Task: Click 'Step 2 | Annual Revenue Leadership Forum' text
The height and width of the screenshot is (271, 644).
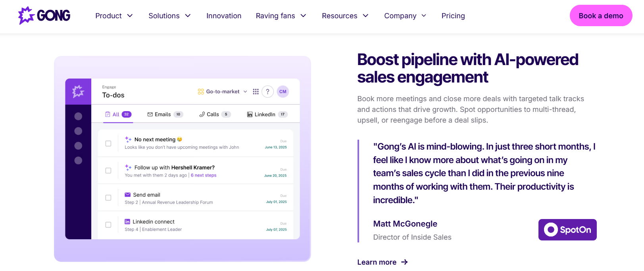Action: coord(169,202)
